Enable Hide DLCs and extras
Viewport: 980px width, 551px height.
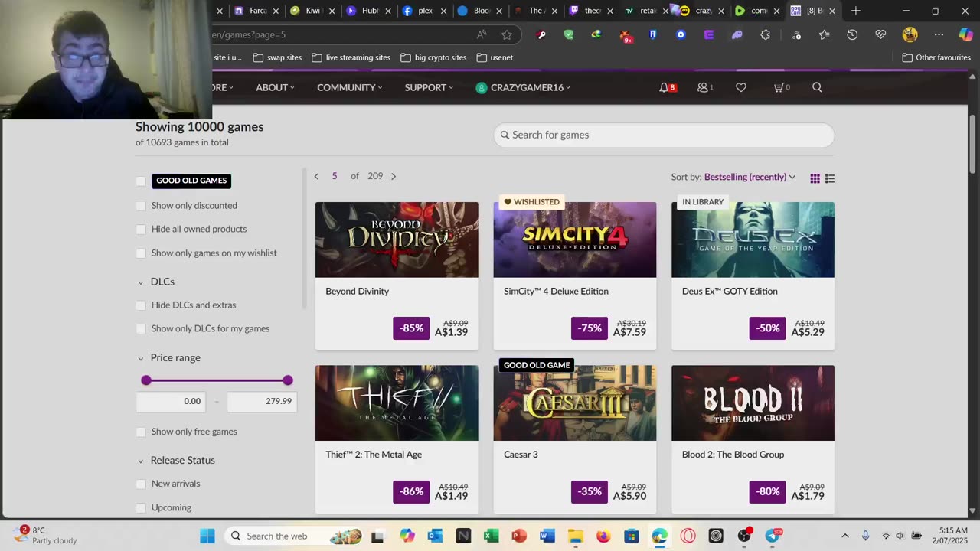pyautogui.click(x=141, y=305)
